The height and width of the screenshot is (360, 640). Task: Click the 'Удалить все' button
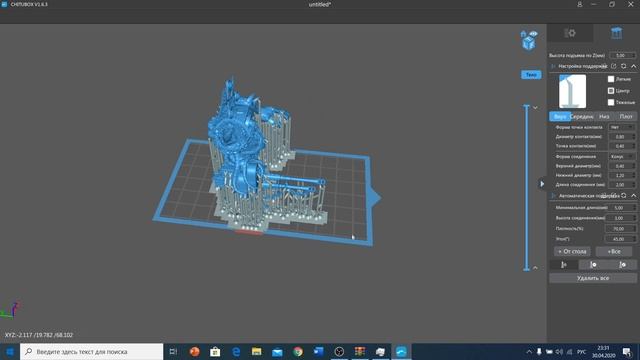coord(593,278)
